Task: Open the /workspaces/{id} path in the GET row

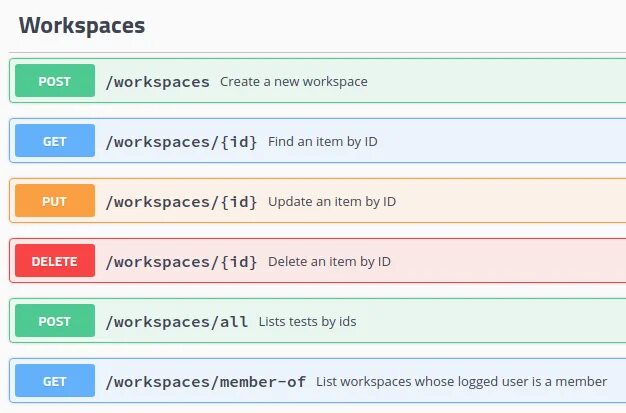Action: click(182, 142)
